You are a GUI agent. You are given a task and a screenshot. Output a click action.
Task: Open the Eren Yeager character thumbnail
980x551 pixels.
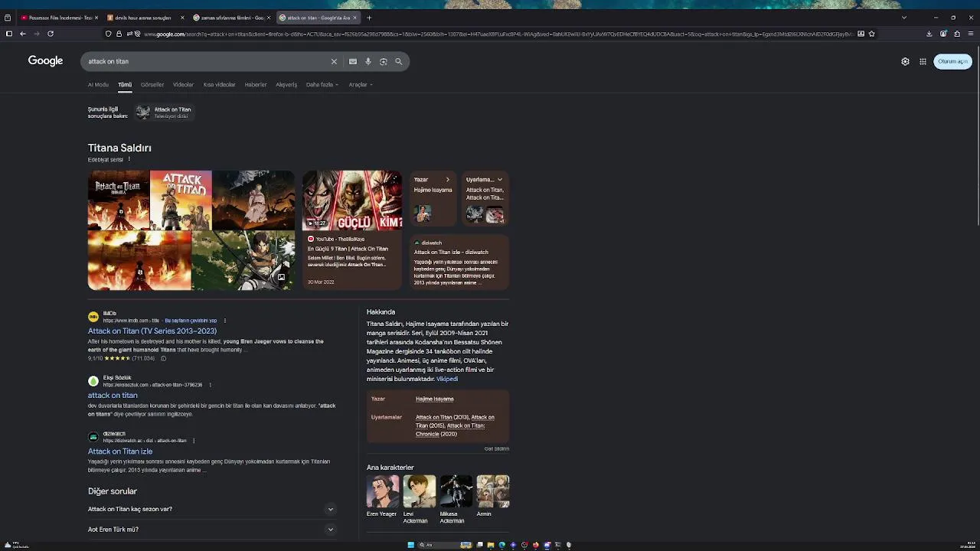[x=383, y=491]
